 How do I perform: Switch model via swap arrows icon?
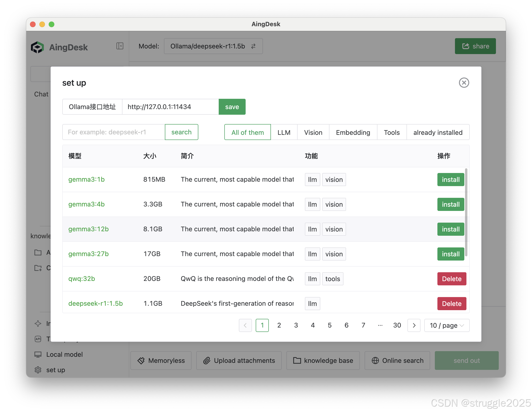pos(253,46)
